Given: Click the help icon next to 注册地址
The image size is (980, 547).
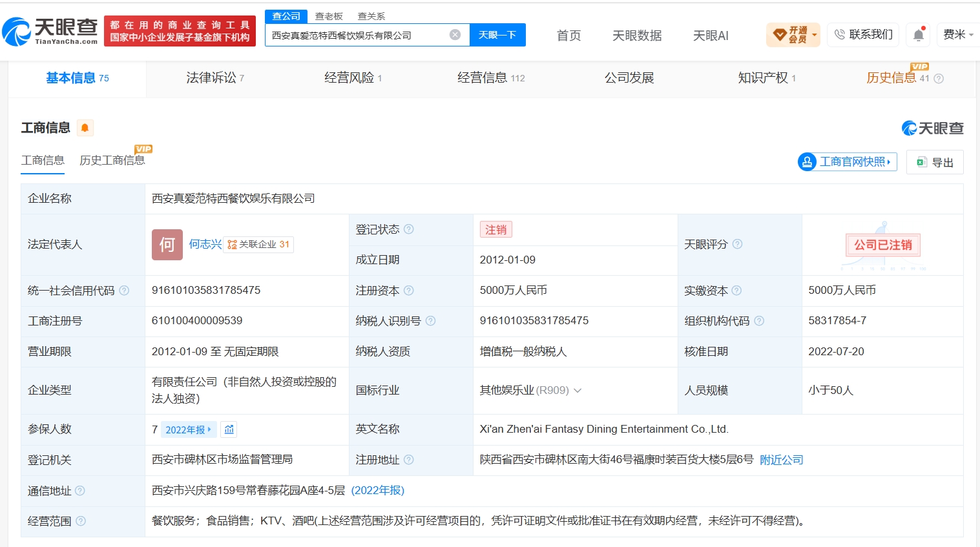Looking at the screenshot, I should (x=409, y=460).
